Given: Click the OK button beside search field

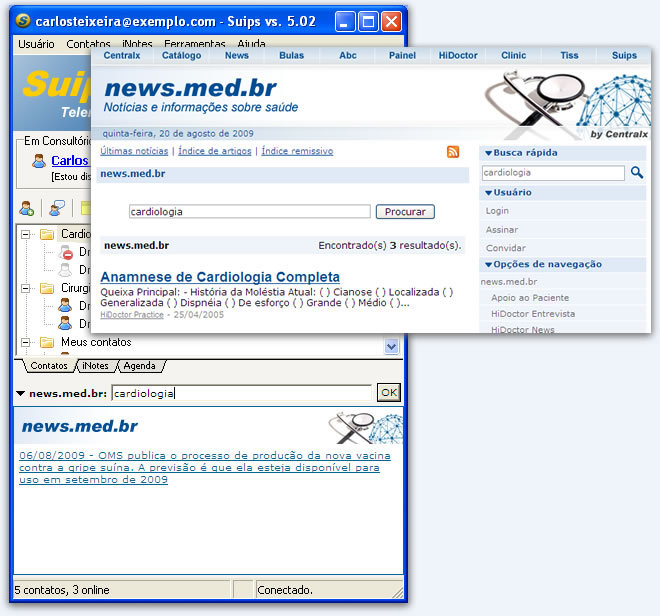Looking at the screenshot, I should [389, 392].
